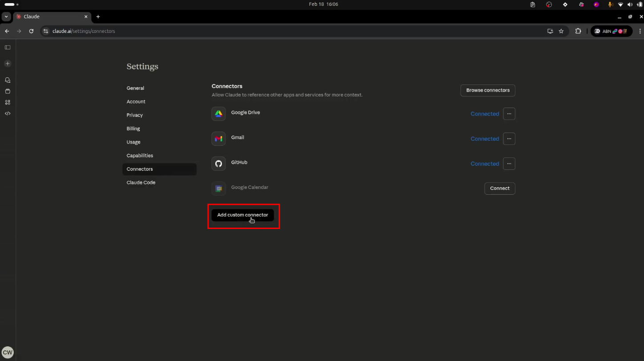Open the Chrome extensions puzzle icon
The height and width of the screenshot is (361, 644).
(x=578, y=31)
